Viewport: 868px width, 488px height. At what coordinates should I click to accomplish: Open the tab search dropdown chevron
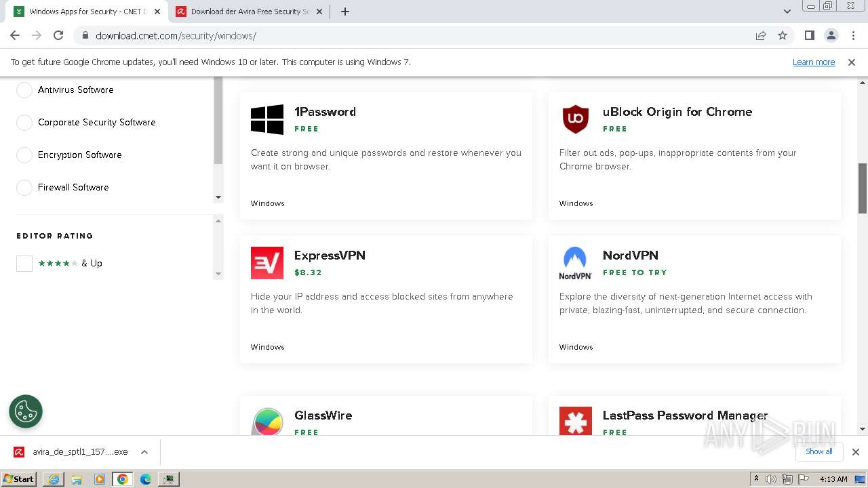[x=787, y=12]
